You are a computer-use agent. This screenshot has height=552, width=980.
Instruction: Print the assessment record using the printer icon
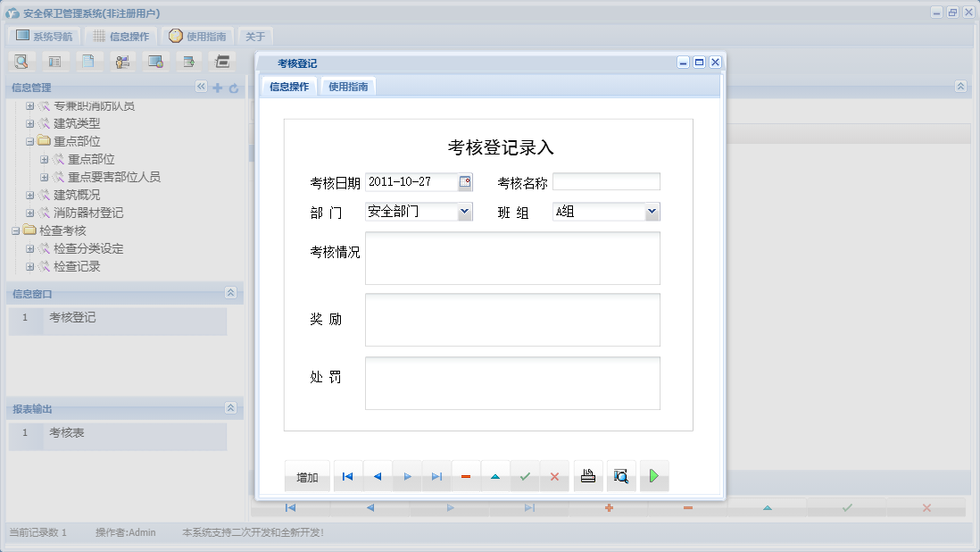point(588,476)
